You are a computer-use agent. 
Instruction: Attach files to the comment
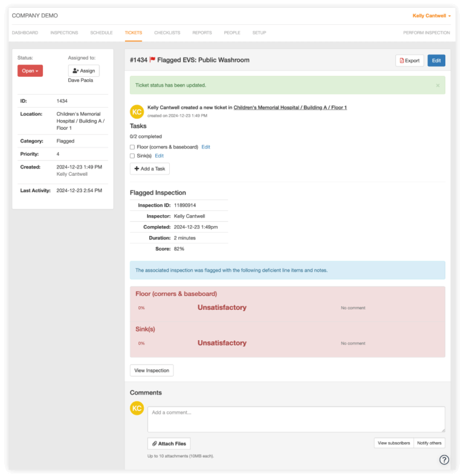pyautogui.click(x=169, y=443)
